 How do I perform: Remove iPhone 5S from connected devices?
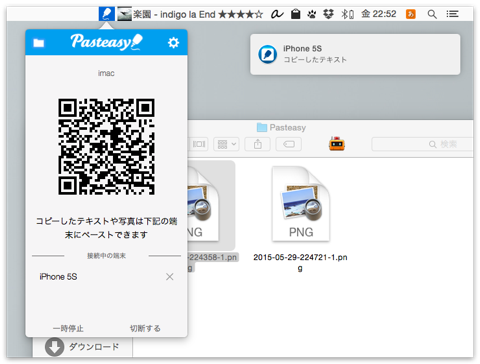170,277
